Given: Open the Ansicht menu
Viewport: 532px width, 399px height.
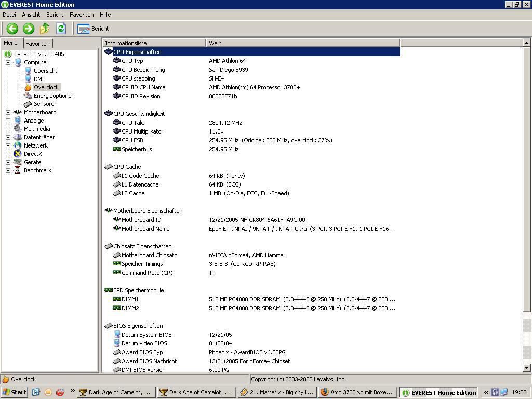Looking at the screenshot, I should [31, 15].
